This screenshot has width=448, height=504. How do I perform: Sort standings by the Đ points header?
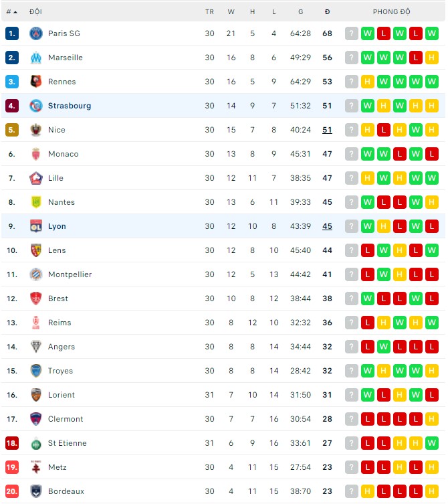[x=327, y=12]
